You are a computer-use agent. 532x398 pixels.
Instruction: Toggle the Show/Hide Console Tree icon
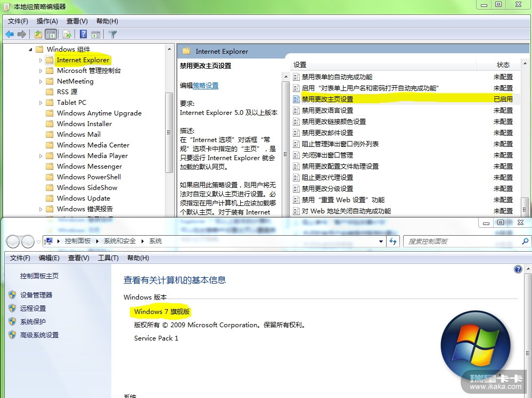click(x=51, y=34)
